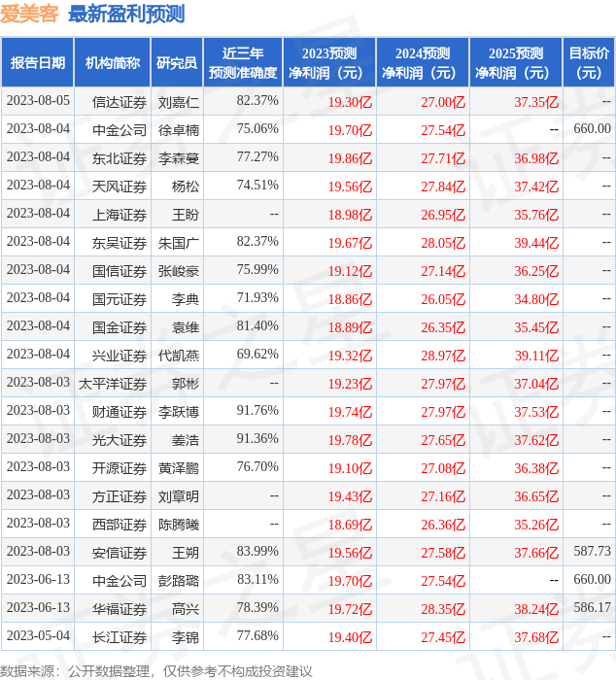Click date cell 2023-05-04
The image size is (616, 680).
[38, 636]
